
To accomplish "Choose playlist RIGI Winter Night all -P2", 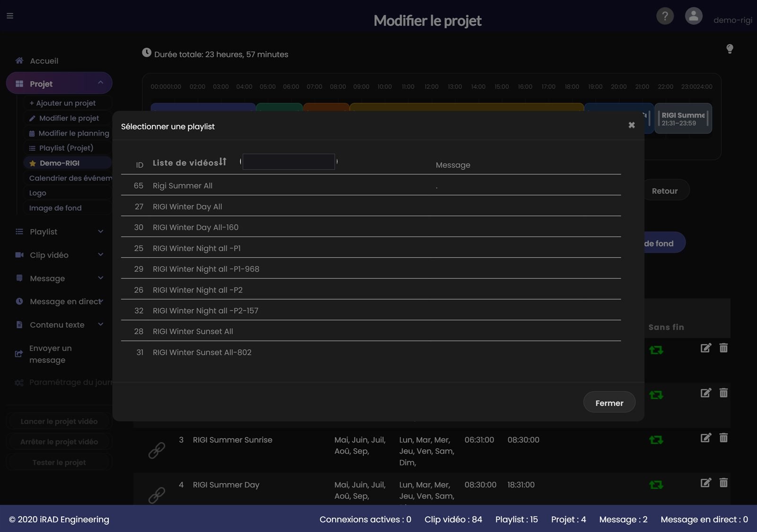I will click(x=371, y=290).
